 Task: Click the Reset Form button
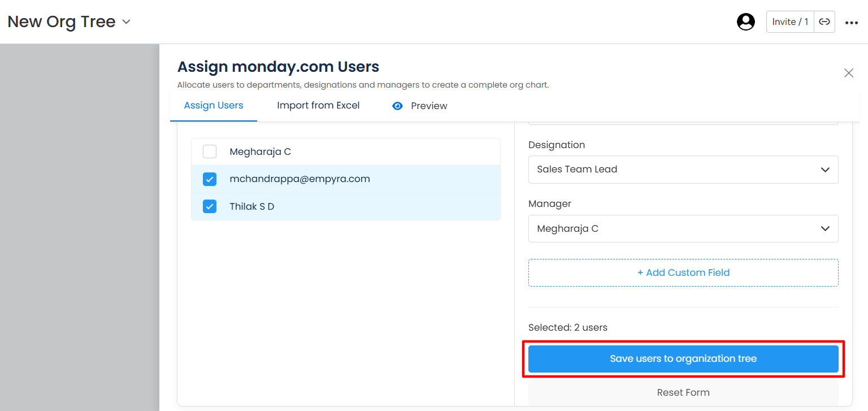683,392
